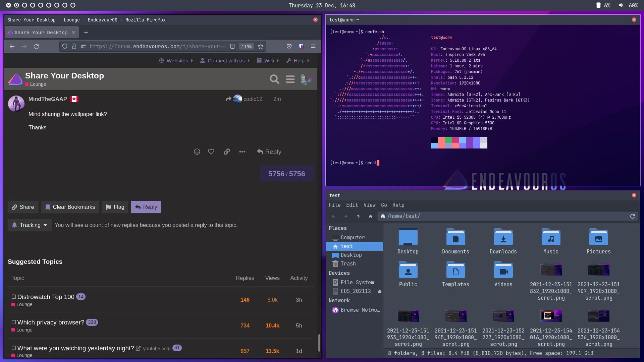Expand the Network section in sidebar
Image resolution: width=644 pixels, height=362 pixels.
339,300
